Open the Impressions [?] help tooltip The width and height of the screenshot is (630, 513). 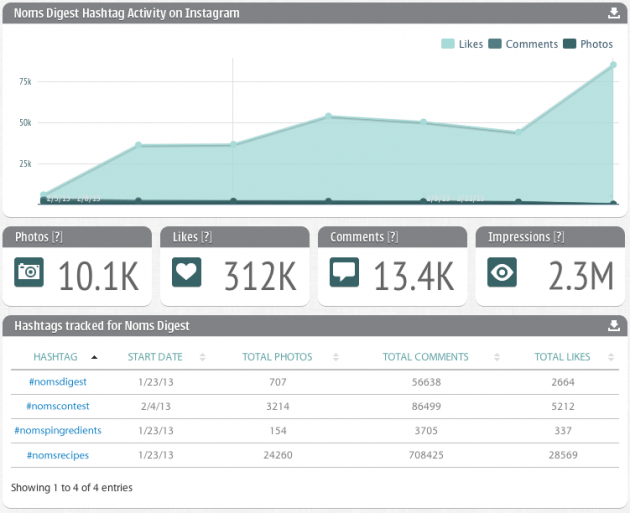(x=559, y=237)
